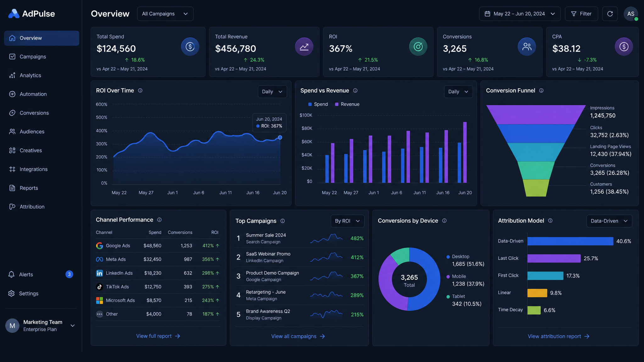
Task: Click the Marketing Team M avatar
Action: pos(12,326)
